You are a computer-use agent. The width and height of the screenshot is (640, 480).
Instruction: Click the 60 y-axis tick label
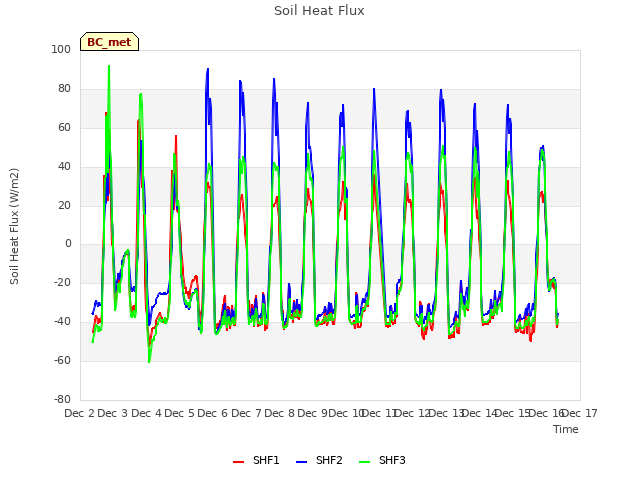pos(64,127)
